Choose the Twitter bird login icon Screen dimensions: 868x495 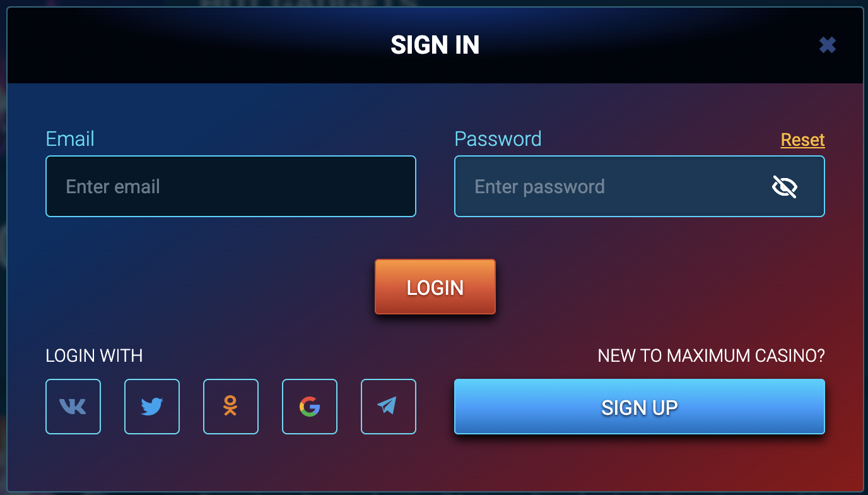click(152, 407)
